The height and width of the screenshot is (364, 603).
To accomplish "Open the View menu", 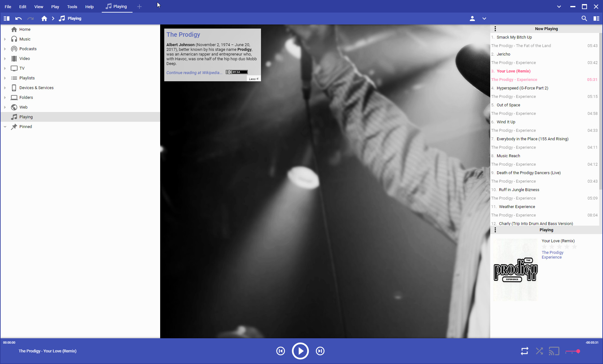I will (x=39, y=7).
